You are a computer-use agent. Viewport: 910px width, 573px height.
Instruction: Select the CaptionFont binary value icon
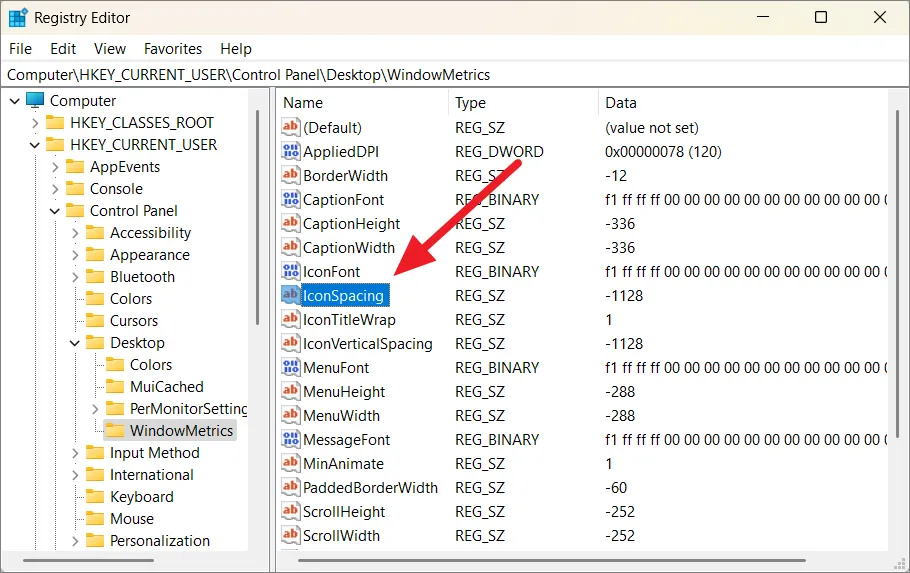tap(291, 200)
